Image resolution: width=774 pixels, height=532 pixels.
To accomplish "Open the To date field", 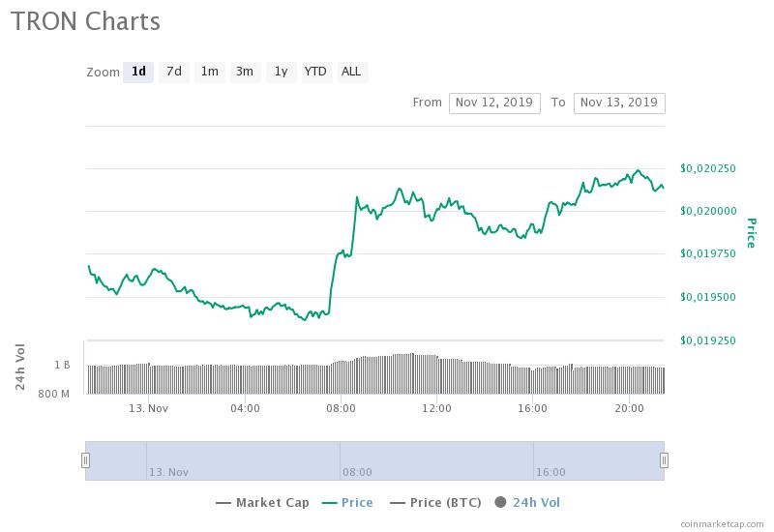I will point(619,103).
